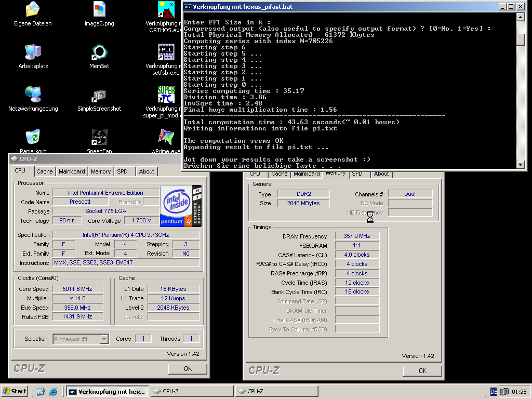Open the Processor #1 selection dropdown
Image resolution: width=532 pixels, height=399 pixels.
(104, 339)
